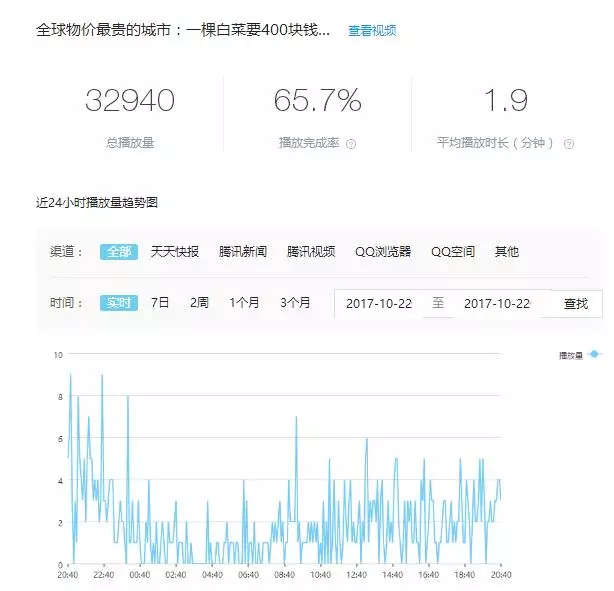
Task: Open the end date picker field
Action: click(496, 304)
